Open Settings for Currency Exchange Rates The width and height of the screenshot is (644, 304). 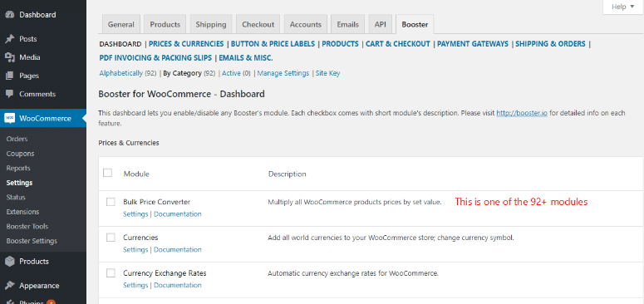(135, 285)
